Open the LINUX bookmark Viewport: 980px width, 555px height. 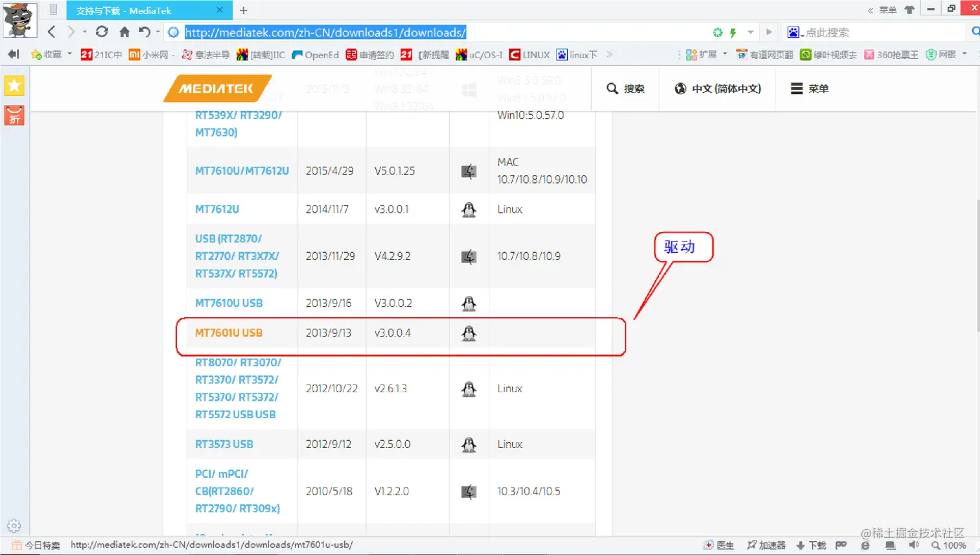pyautogui.click(x=530, y=54)
